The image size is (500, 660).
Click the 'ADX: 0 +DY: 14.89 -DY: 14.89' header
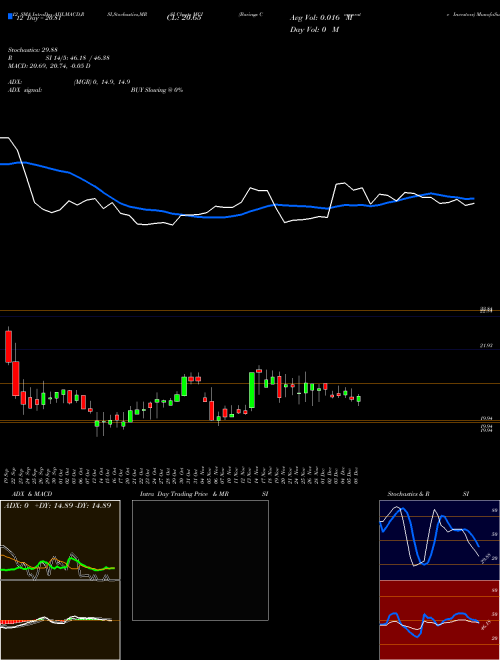58,506
